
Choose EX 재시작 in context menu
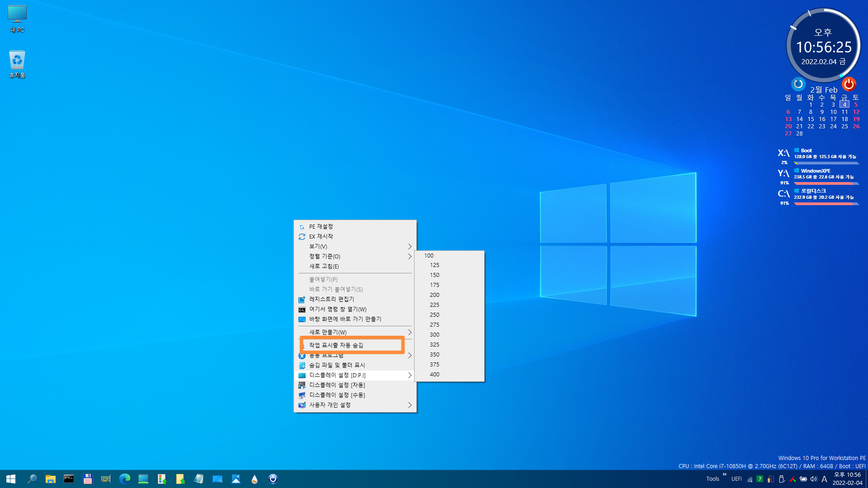(x=355, y=237)
